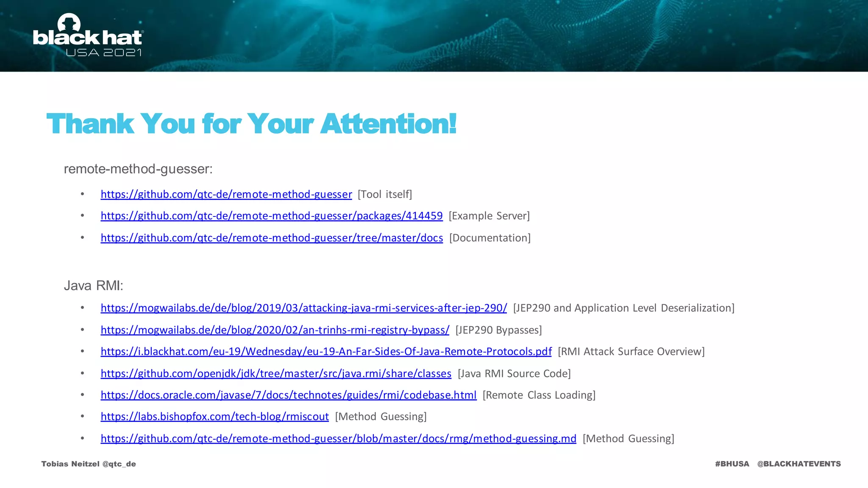Viewport: 868px width, 488px height.
Task: Click the Black Hat USA 2021 logo
Action: click(x=88, y=35)
